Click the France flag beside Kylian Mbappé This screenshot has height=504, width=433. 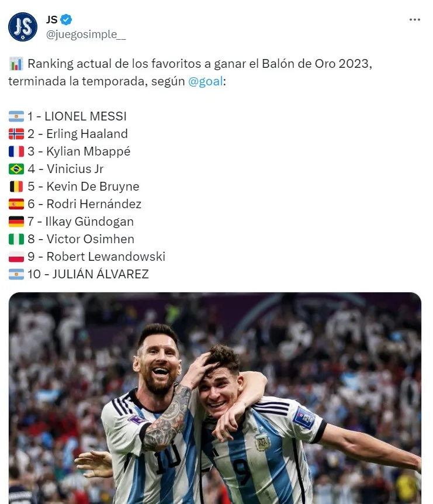[x=16, y=151]
